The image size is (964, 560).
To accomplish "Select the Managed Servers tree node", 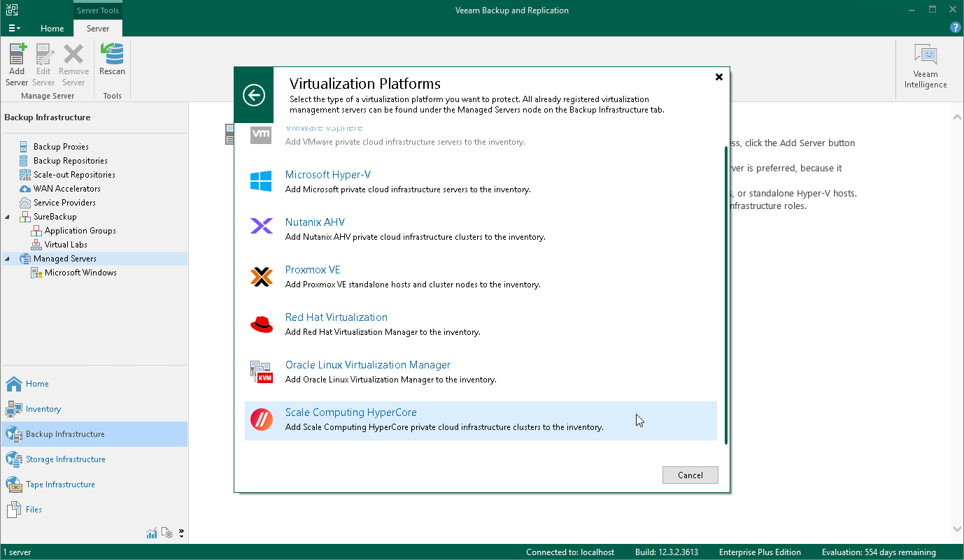I will coord(65,259).
